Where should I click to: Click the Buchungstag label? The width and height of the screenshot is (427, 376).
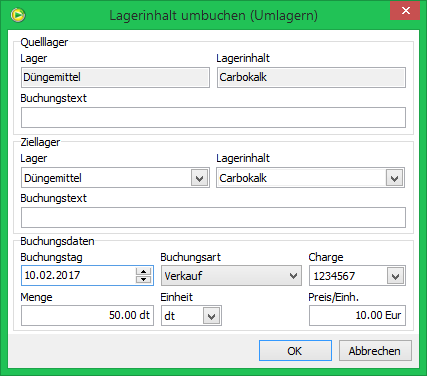click(x=51, y=257)
